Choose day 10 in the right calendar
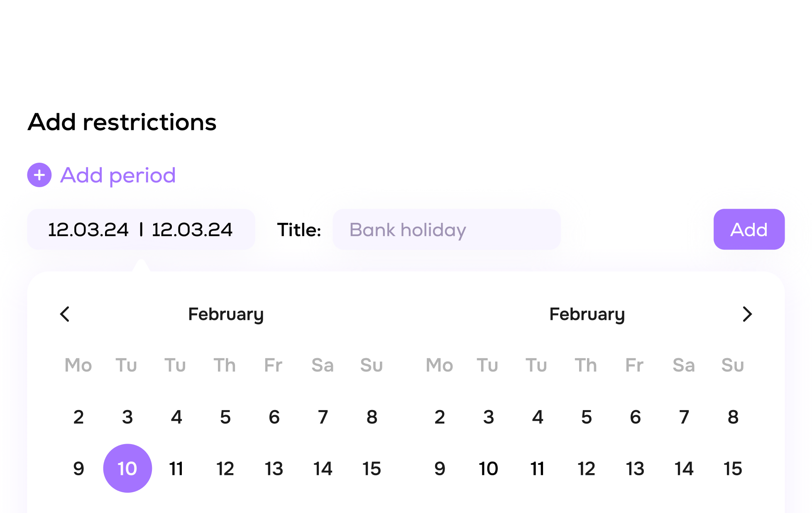The image size is (812, 513). [x=489, y=469]
